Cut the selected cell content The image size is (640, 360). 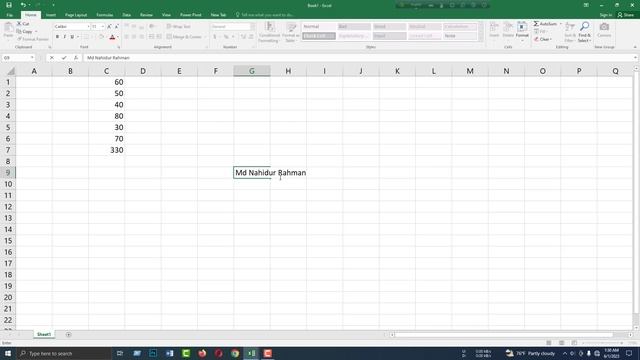coord(23,24)
